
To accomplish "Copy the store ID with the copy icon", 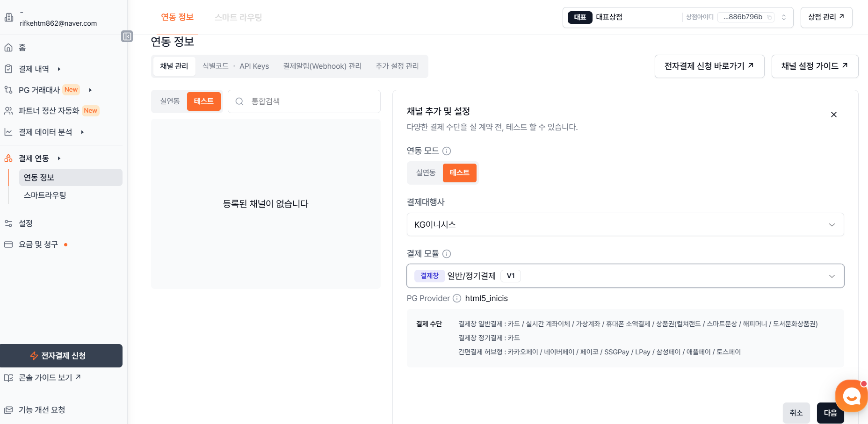I will coord(769,17).
